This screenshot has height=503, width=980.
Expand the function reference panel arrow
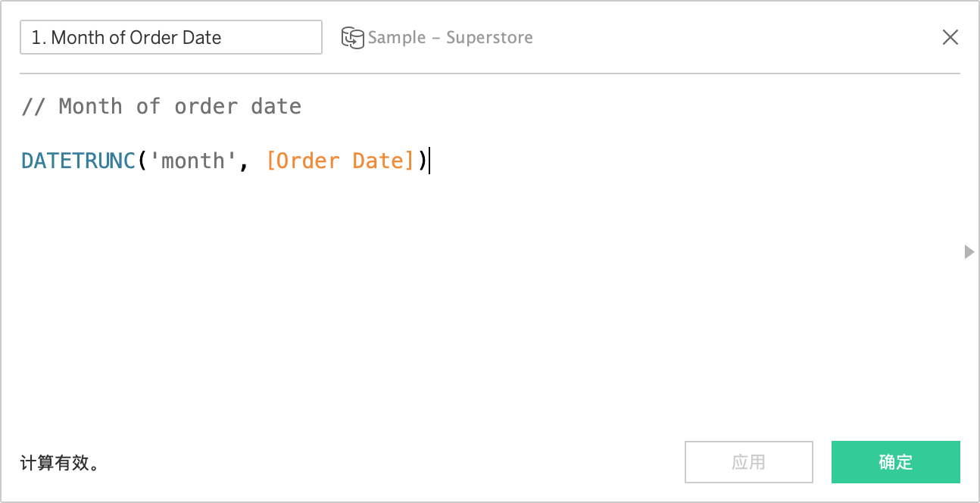tap(969, 252)
